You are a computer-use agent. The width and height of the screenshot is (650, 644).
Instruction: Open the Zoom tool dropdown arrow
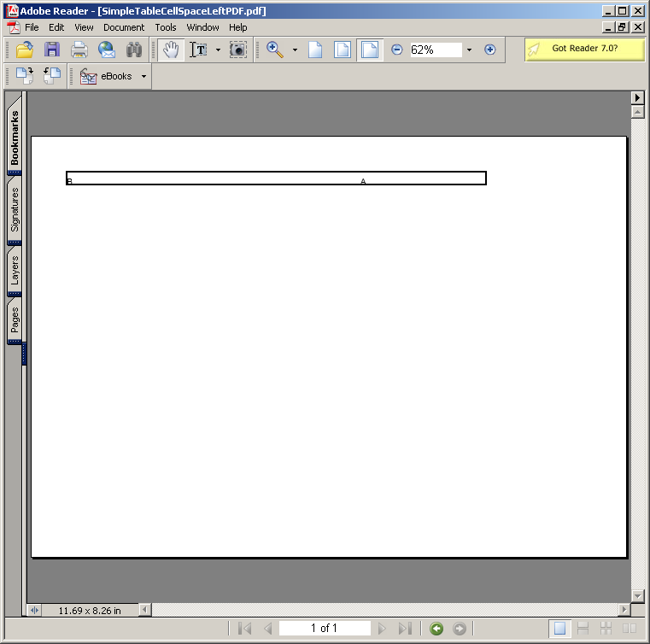(x=295, y=50)
